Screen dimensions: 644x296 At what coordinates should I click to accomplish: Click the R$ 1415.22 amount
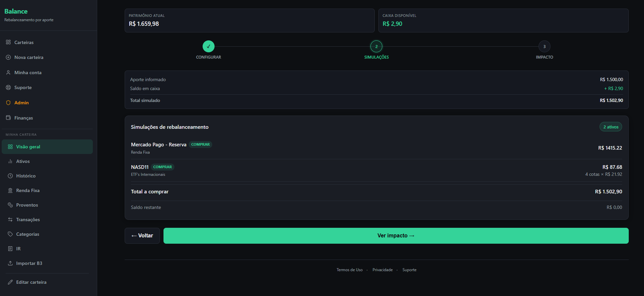click(x=610, y=148)
